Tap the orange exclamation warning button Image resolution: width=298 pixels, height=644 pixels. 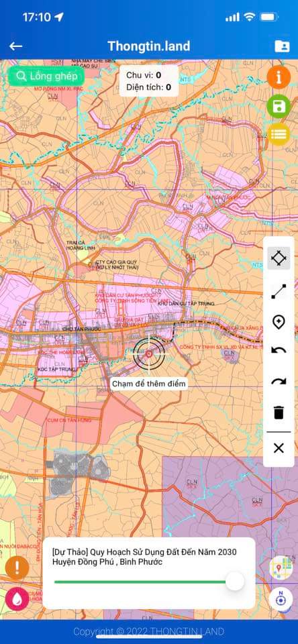[x=17, y=568]
